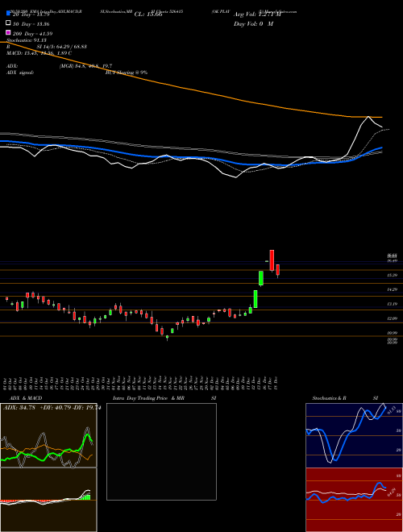Click the ADX (MGR) values text
Viewport: 403px width, 532px height.
coord(85,66)
